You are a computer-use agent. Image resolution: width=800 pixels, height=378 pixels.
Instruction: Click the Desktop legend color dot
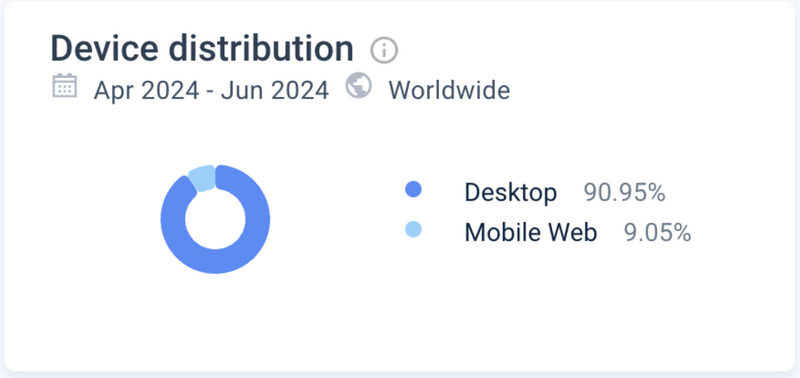[x=413, y=190]
